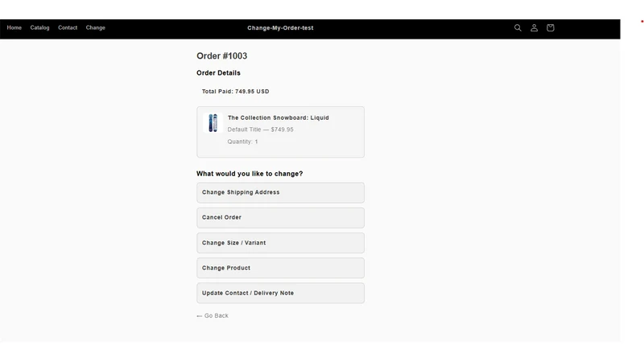Click the Order #1003 heading
The image size is (644, 362).
click(222, 56)
